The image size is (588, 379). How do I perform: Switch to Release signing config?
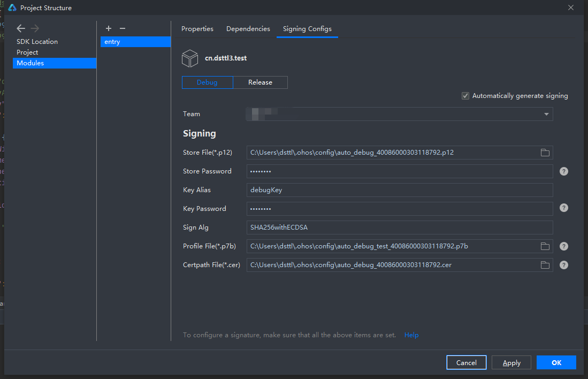(x=260, y=82)
